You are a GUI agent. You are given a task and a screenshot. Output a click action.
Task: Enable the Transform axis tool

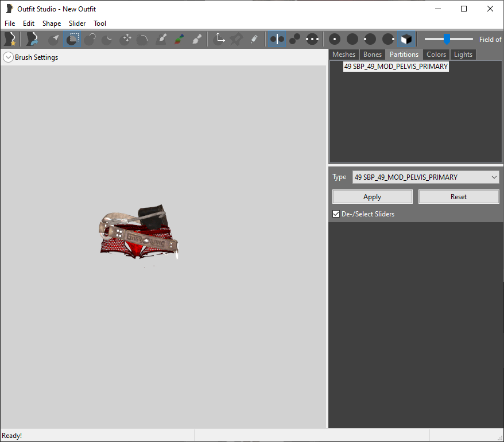pos(219,39)
